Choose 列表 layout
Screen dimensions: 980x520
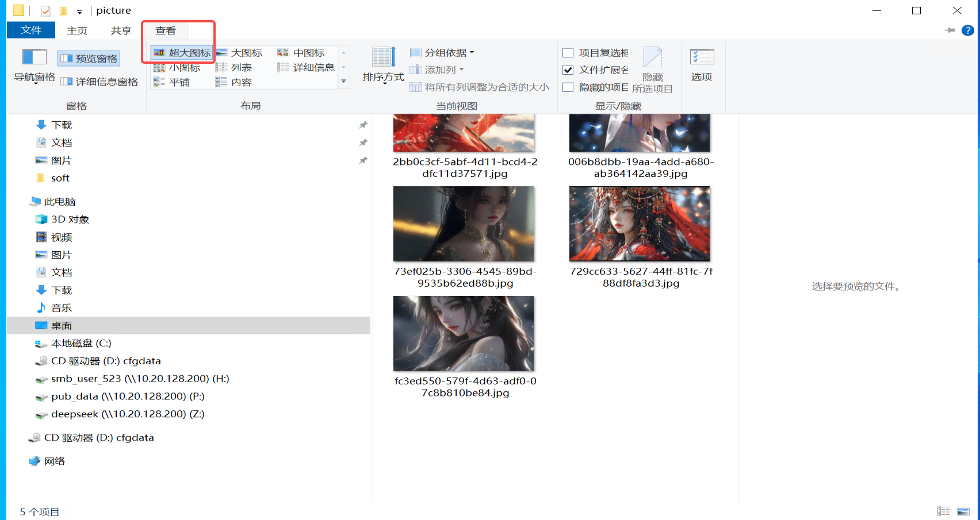point(233,68)
